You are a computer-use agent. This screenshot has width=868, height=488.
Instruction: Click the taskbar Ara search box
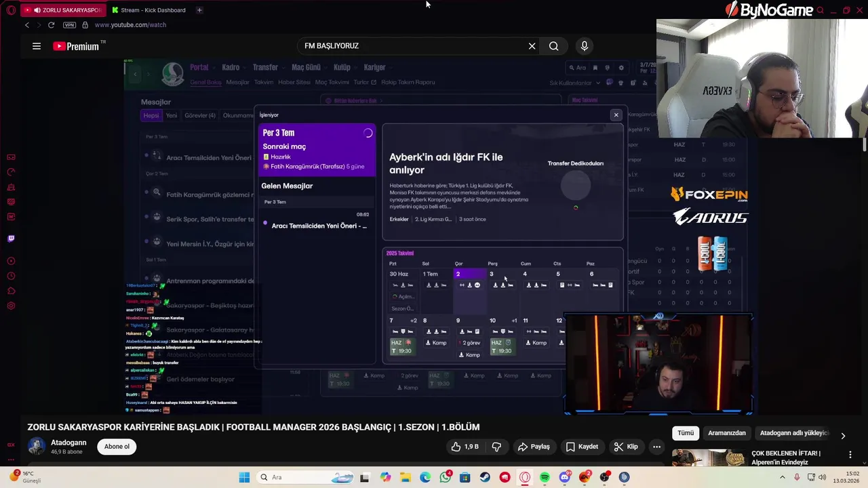[x=305, y=477]
